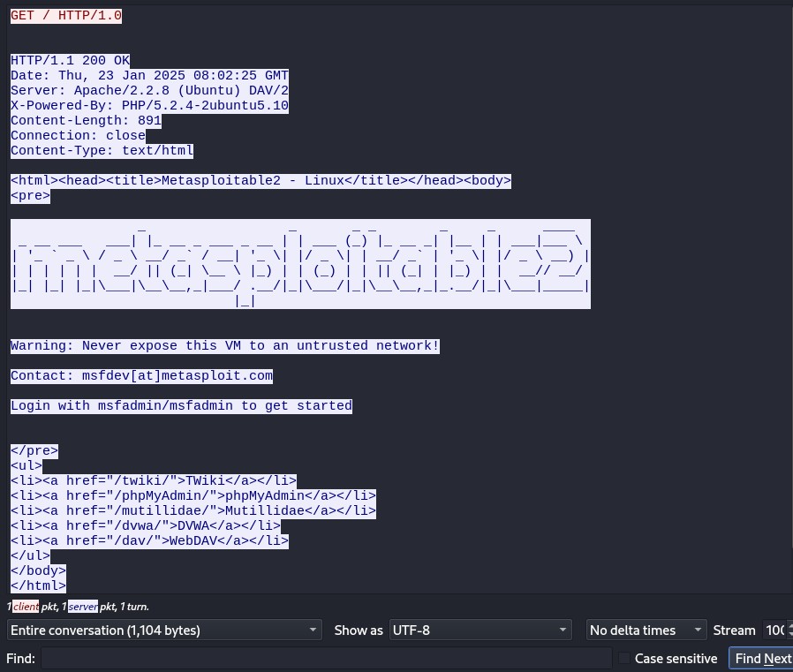Viewport: 793px width, 672px height.
Task: Click the closing </pre> tag line
Action: (x=34, y=450)
